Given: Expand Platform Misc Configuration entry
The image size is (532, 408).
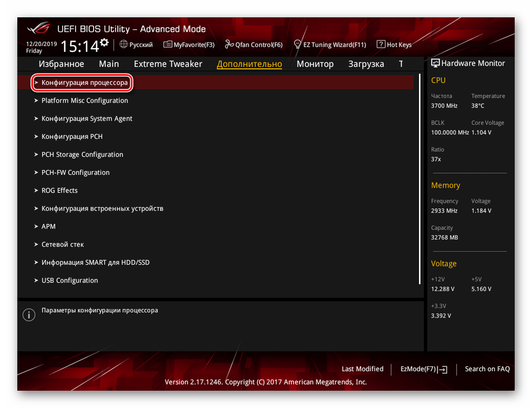Looking at the screenshot, I should pos(84,101).
